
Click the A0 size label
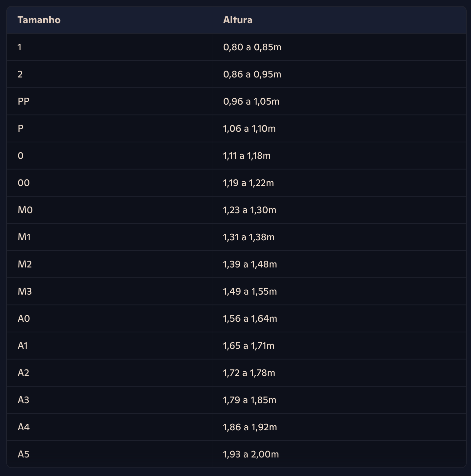tap(24, 318)
